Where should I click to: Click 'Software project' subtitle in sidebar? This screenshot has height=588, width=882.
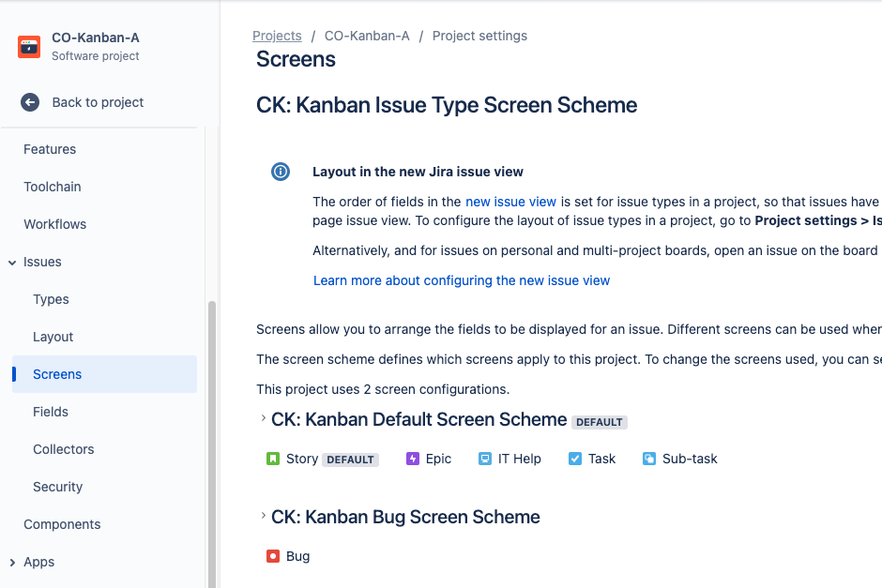[96, 56]
